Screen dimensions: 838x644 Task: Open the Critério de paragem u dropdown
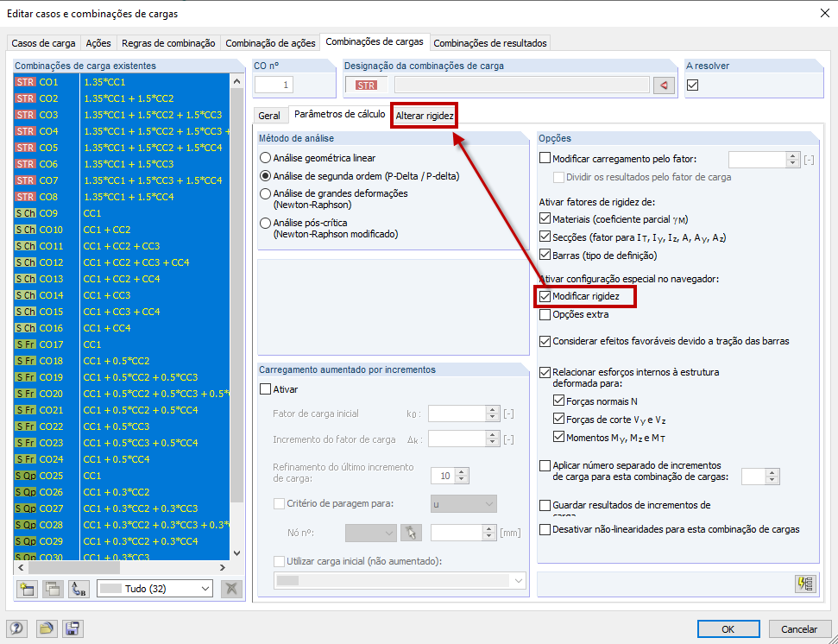coord(463,504)
